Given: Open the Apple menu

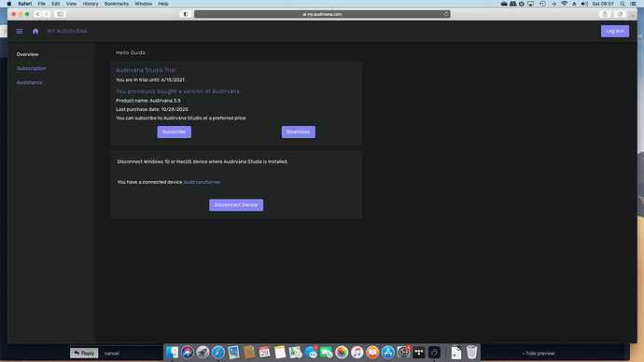Looking at the screenshot, I should pyautogui.click(x=9, y=4).
